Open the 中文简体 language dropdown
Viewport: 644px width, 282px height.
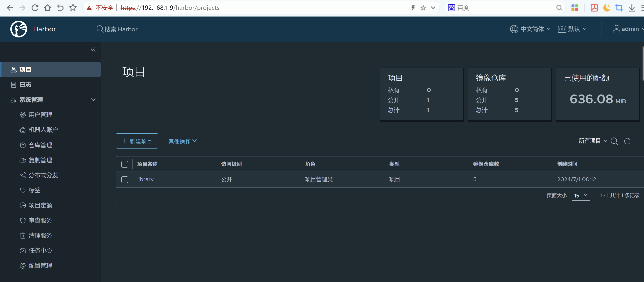[x=530, y=29]
